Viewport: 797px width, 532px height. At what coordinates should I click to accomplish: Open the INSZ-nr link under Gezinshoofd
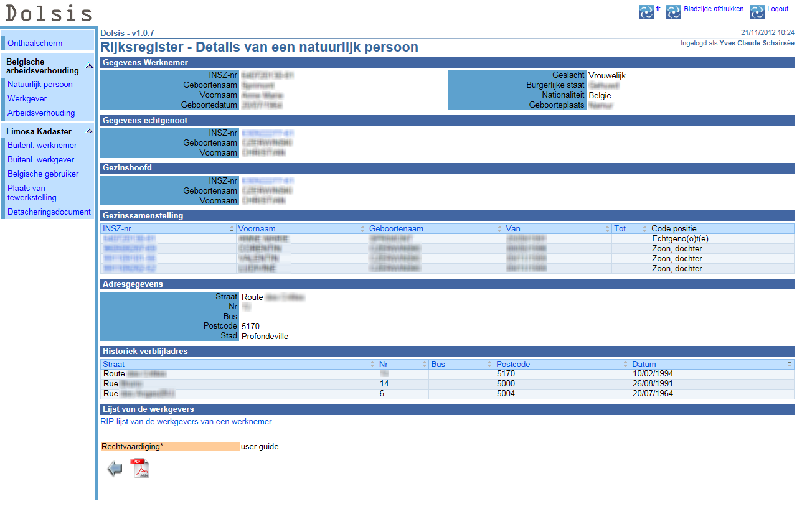pos(267,181)
